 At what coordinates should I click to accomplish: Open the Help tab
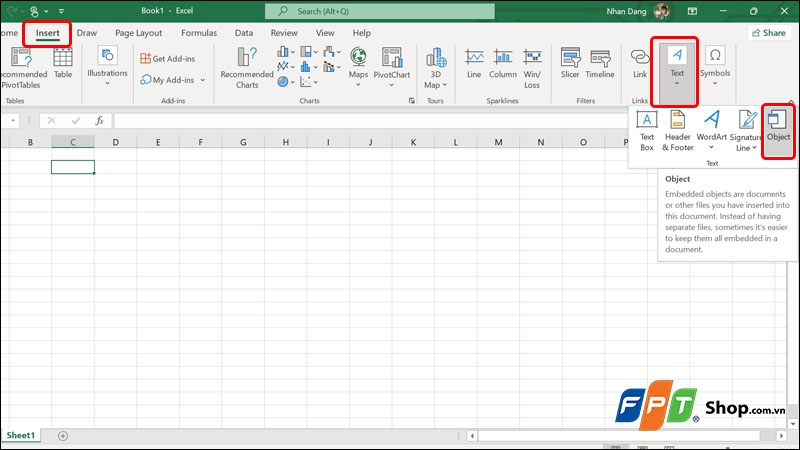362,33
